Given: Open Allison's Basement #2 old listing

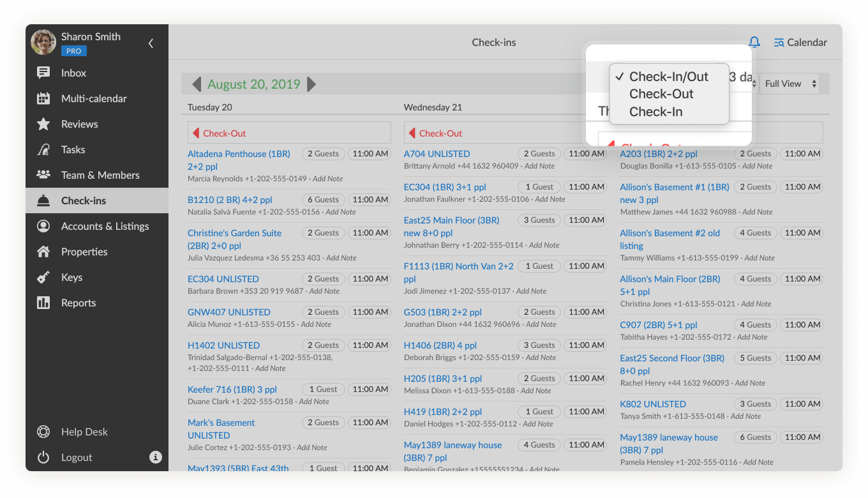Looking at the screenshot, I should click(670, 239).
